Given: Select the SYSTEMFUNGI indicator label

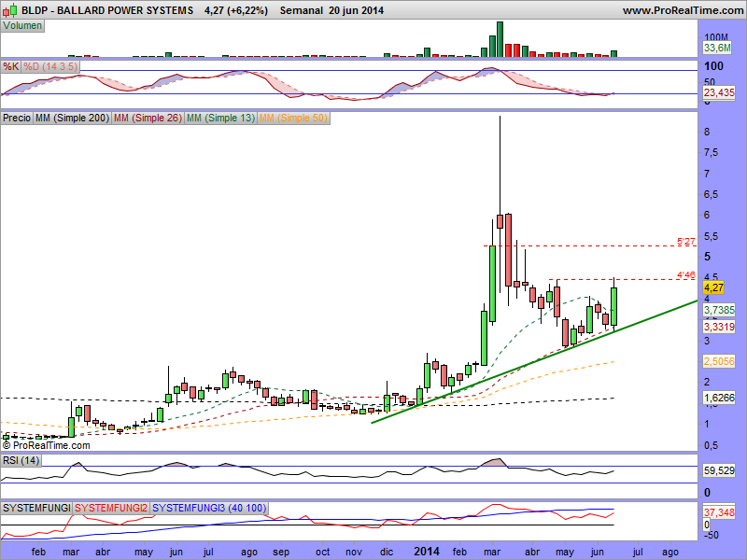Looking at the screenshot, I should pyautogui.click(x=36, y=508).
